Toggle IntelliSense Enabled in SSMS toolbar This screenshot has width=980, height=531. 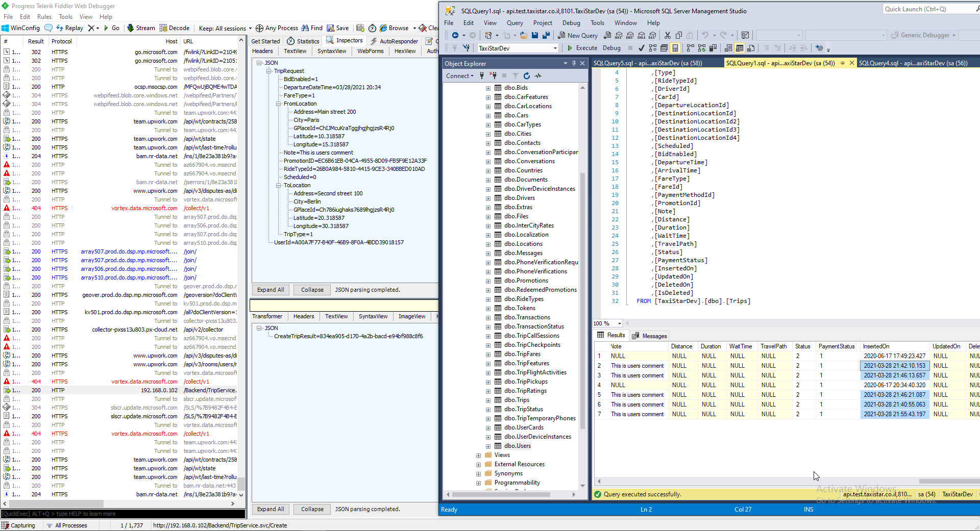pos(675,48)
